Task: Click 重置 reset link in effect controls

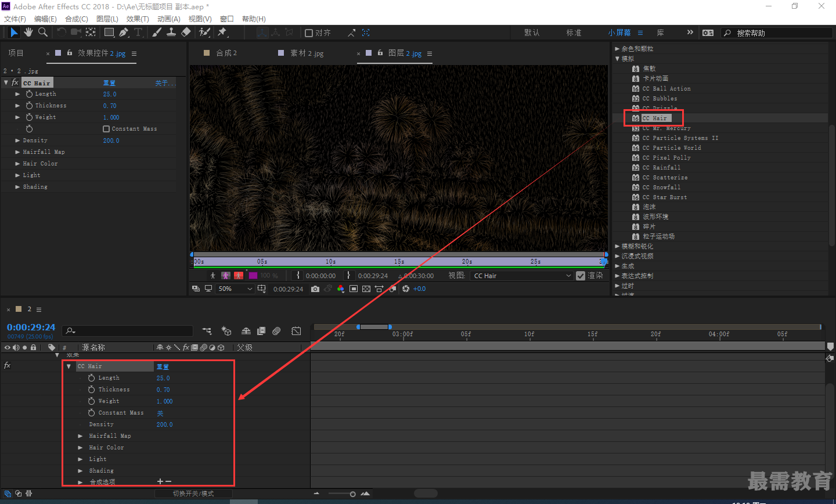Action: point(109,83)
